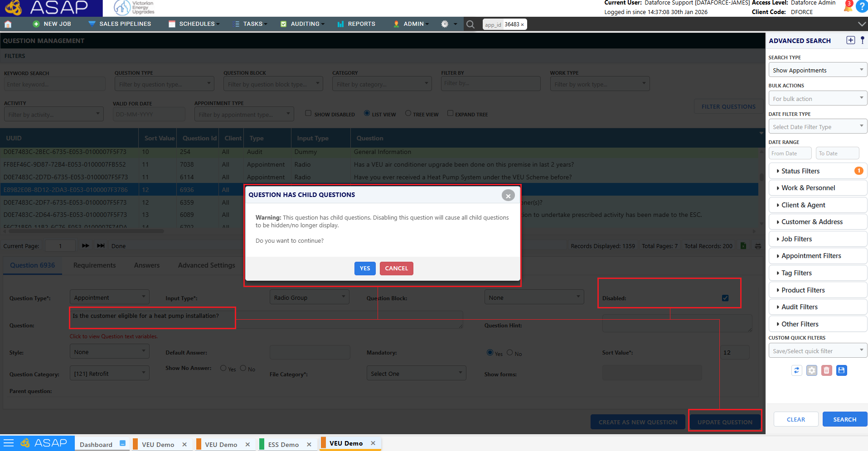Close the child questions warning dialog
This screenshot has height=451, width=868.
(508, 195)
